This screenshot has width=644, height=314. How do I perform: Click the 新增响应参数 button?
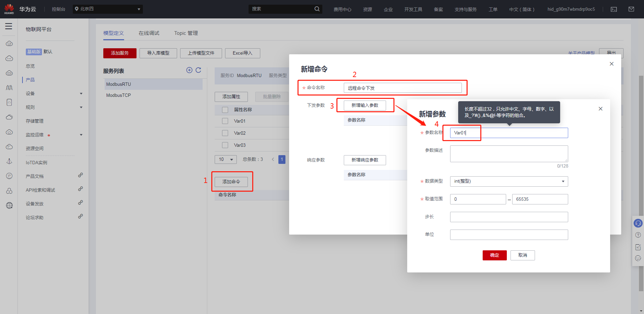[365, 160]
